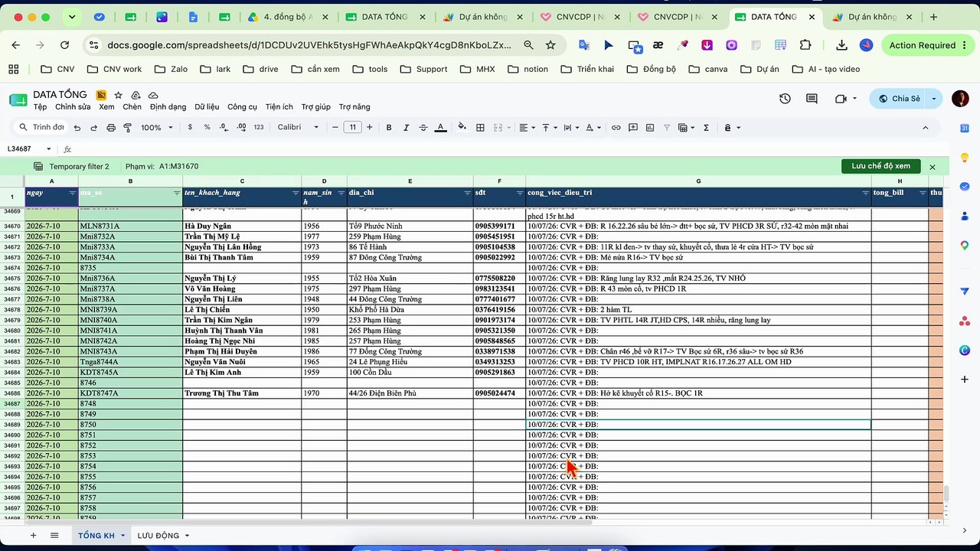Switch to the LƯU ĐỘNG sheet tab
The height and width of the screenshot is (551, 980).
coord(158,536)
